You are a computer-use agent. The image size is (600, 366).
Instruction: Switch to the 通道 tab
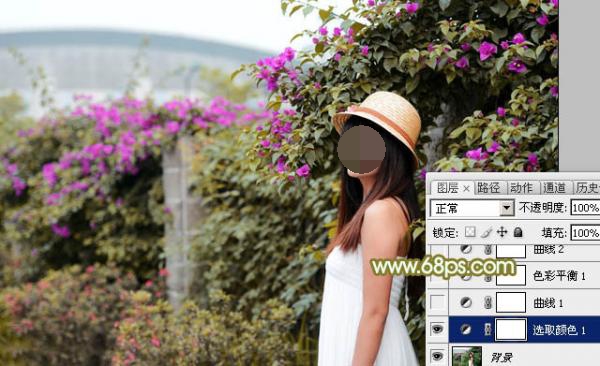[554, 188]
